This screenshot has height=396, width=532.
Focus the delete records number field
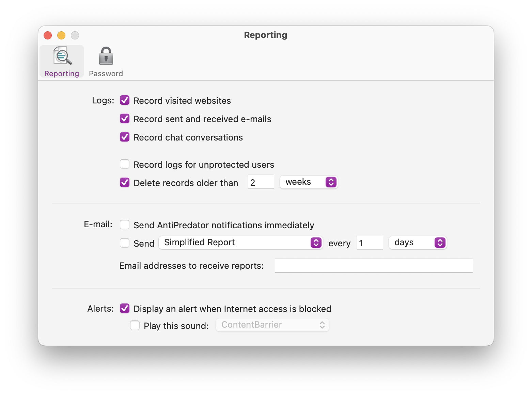tap(261, 182)
